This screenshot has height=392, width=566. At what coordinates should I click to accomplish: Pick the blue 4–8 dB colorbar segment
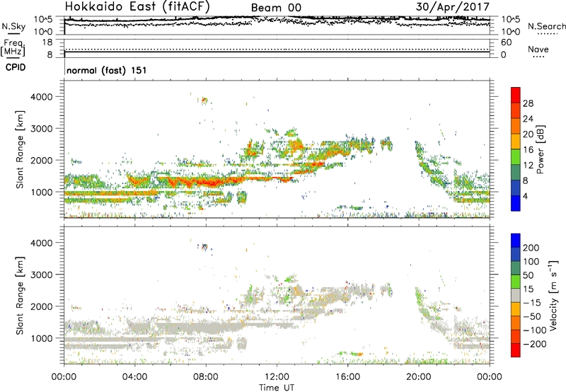coord(516,188)
